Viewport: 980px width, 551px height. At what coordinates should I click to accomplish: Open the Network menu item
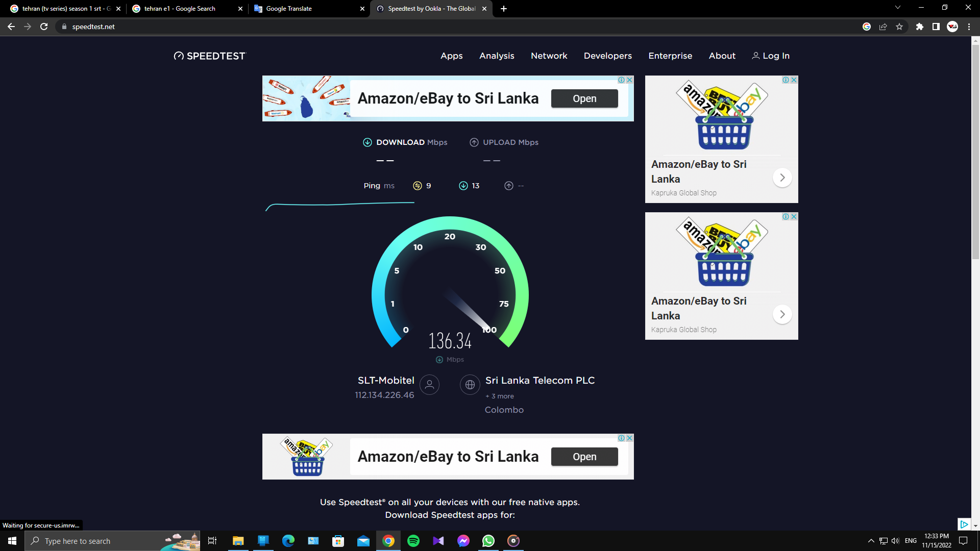pyautogui.click(x=549, y=56)
